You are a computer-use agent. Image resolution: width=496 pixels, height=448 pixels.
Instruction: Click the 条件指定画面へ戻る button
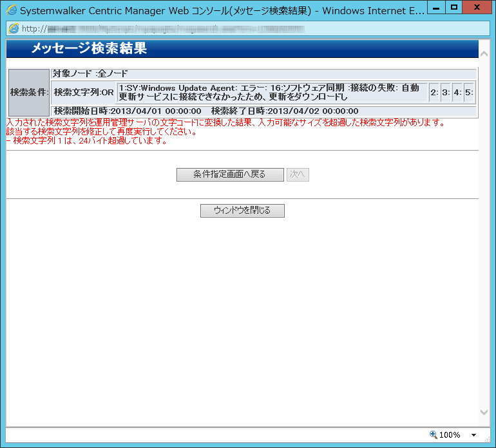(x=230, y=174)
